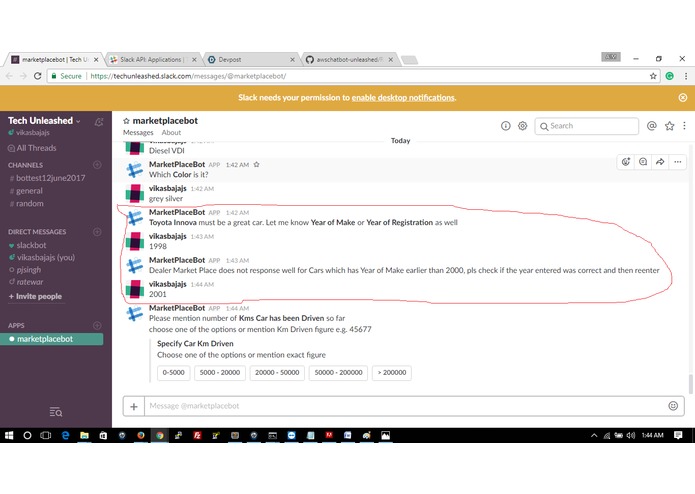Choose 0-5000 km option
This screenshot has height=494, width=695.
173,373
